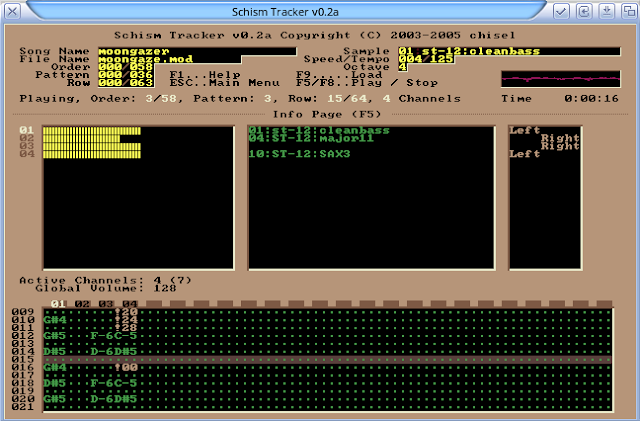
Task: Click the 'F-6C-5' notes on row 018
Action: [114, 383]
